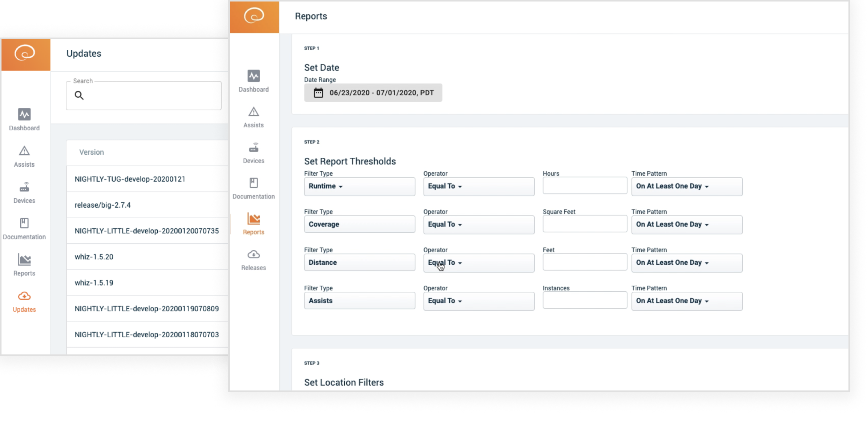Click the magnifier search icon in Updates

point(79,95)
